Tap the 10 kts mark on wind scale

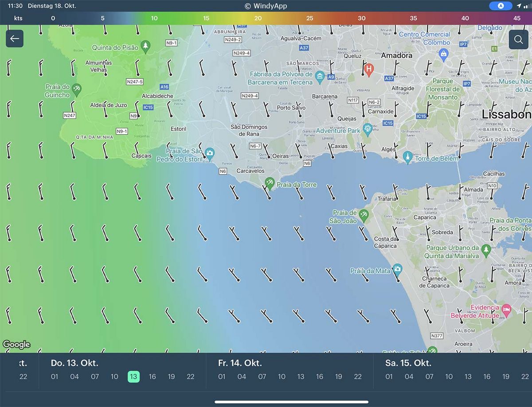click(154, 18)
